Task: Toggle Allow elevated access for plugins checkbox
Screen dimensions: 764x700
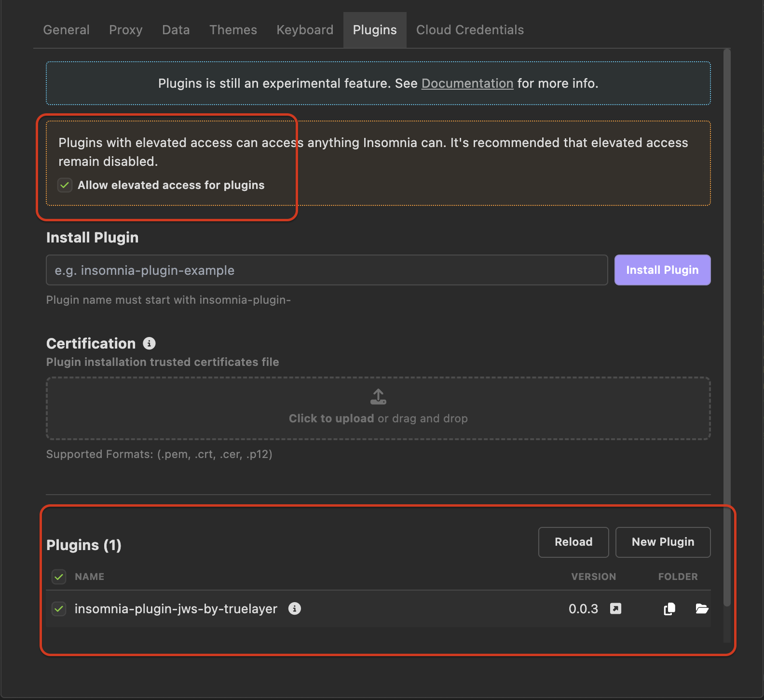Action: 65,185
